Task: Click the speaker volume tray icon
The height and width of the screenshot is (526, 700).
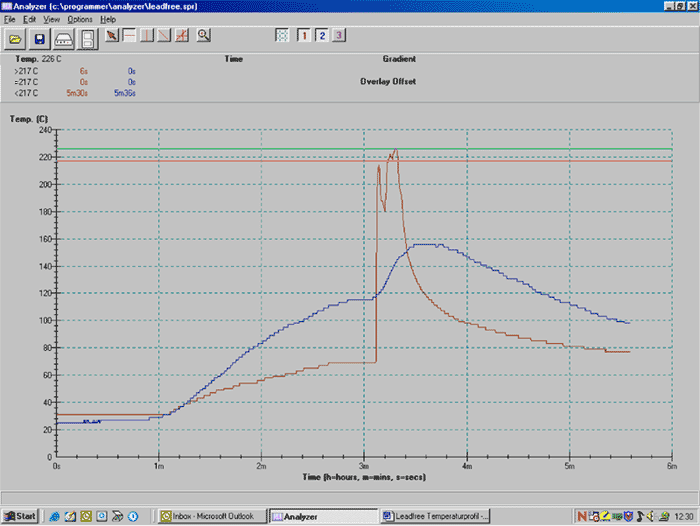Action: [651, 517]
